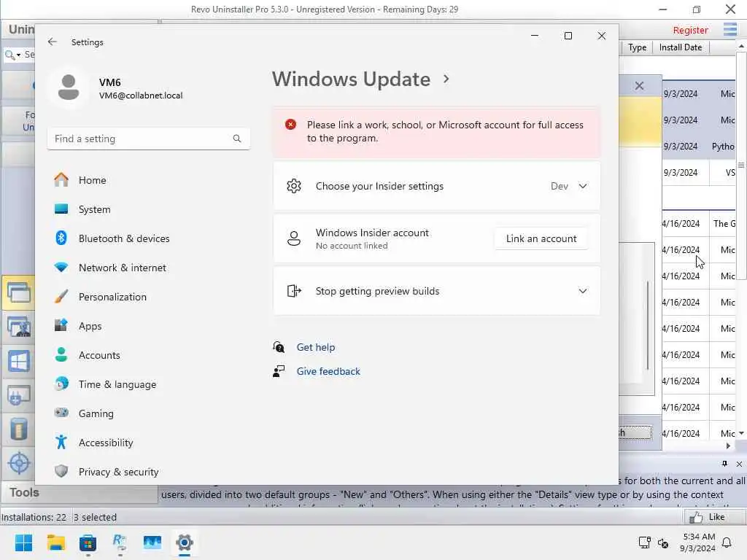
Task: Expand Choose your Insider settings
Action: pyautogui.click(x=437, y=186)
